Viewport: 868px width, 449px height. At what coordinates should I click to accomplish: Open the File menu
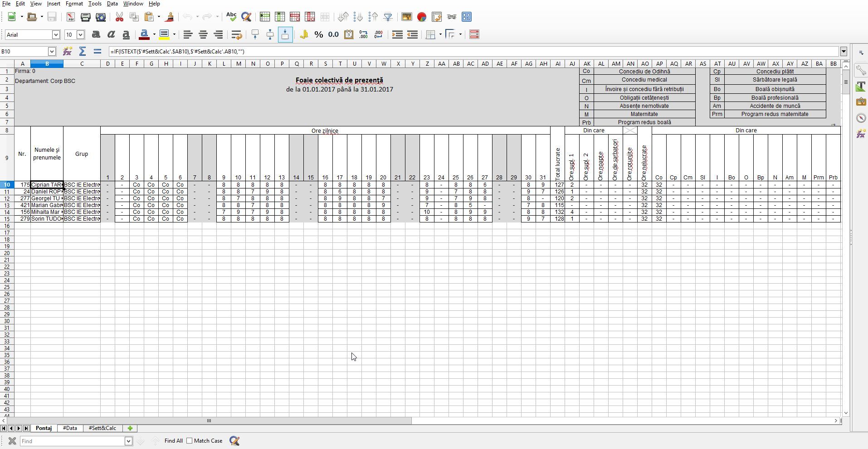(x=6, y=4)
